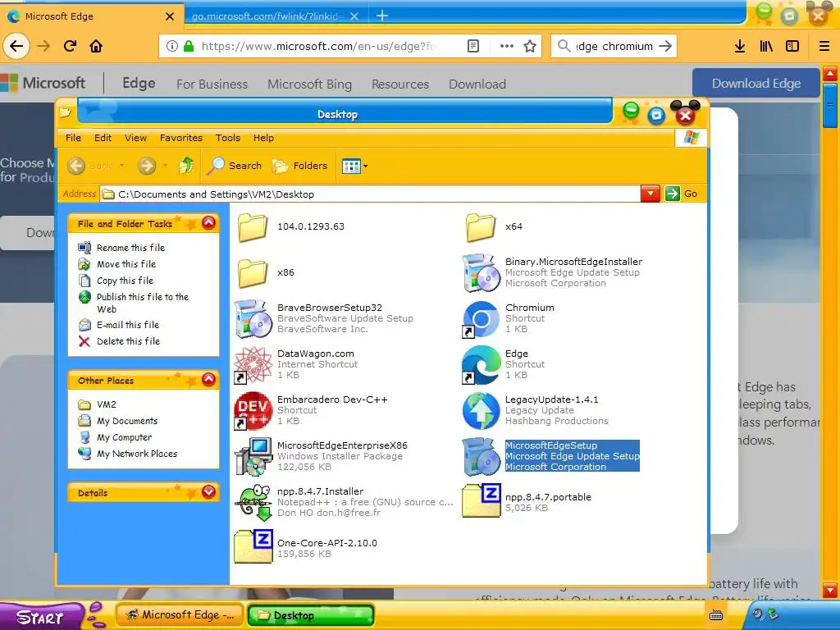
Task: Go to My Documents in Other Places
Action: coord(118,421)
